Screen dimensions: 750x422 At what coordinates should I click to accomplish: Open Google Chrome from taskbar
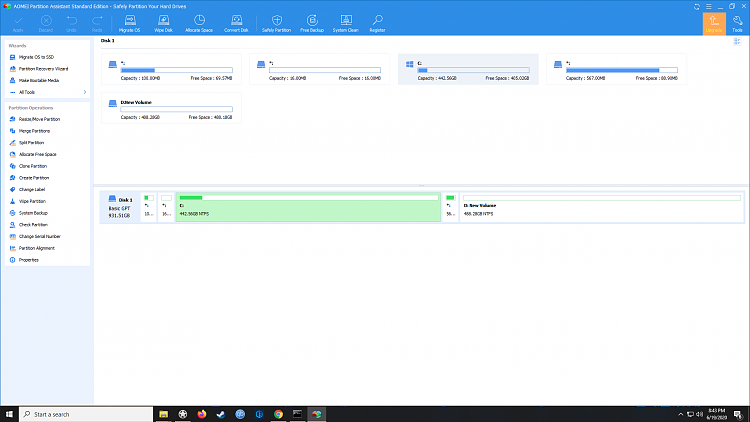click(x=278, y=414)
